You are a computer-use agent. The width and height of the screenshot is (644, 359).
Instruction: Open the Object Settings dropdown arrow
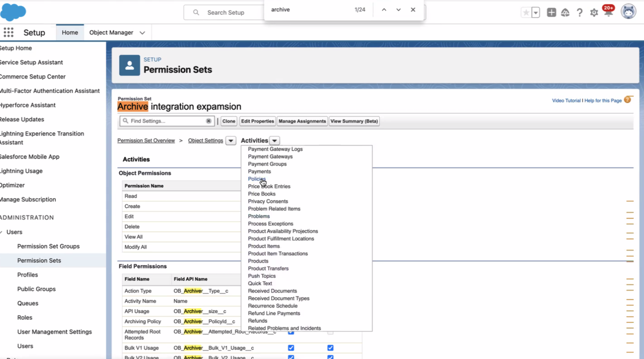pos(230,141)
